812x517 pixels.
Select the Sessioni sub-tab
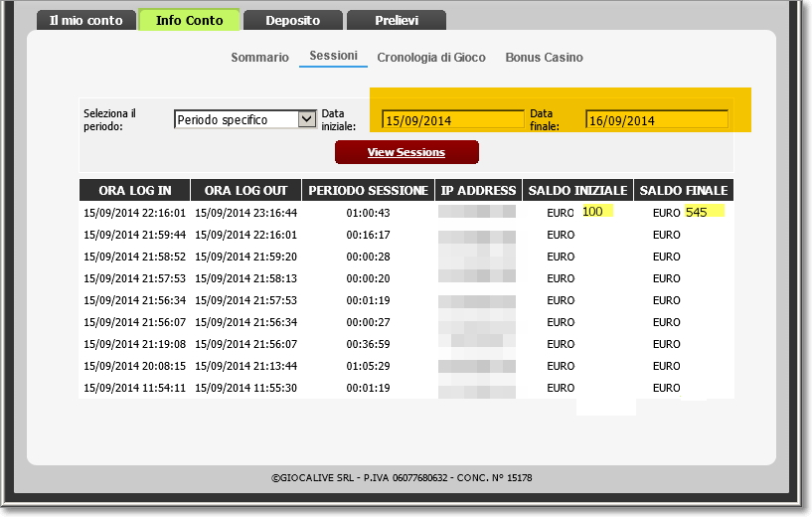[x=334, y=56]
